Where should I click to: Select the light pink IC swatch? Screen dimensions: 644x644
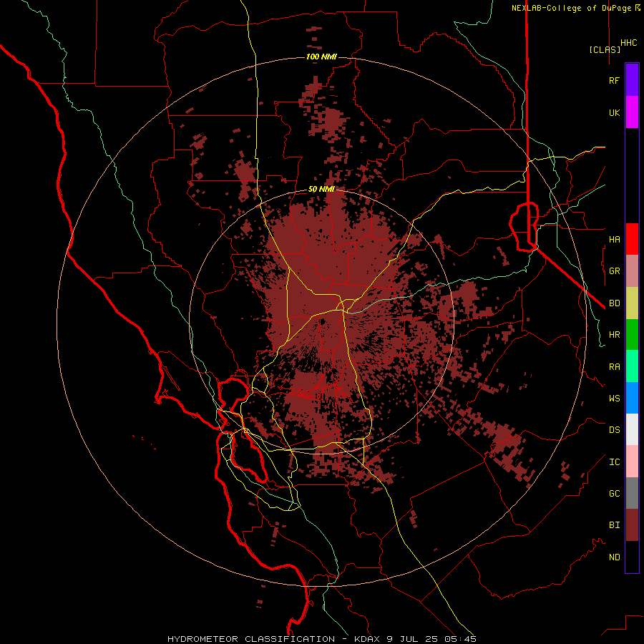point(632,462)
